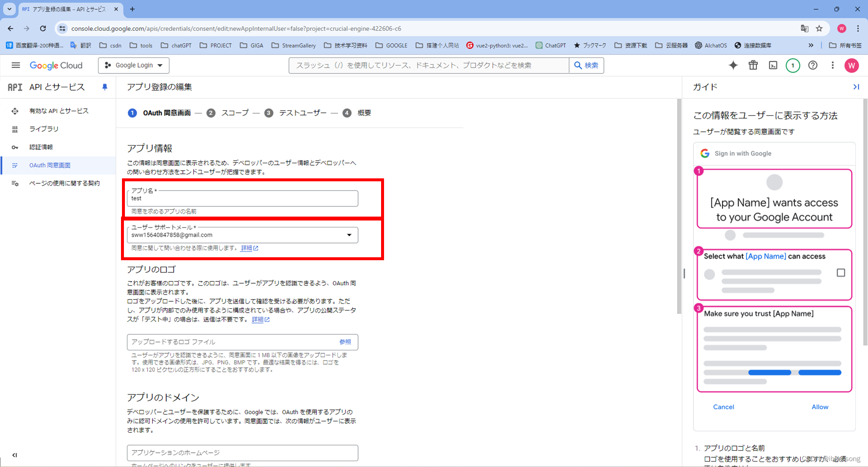Open the 所有书签 all bookmarks folder
The height and width of the screenshot is (467, 868).
coord(845,45)
